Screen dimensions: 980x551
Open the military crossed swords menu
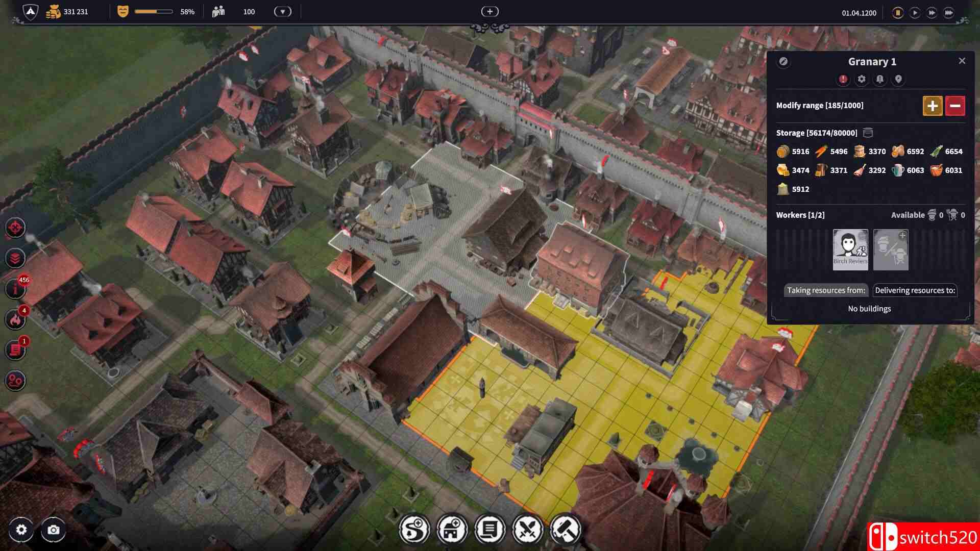527,529
